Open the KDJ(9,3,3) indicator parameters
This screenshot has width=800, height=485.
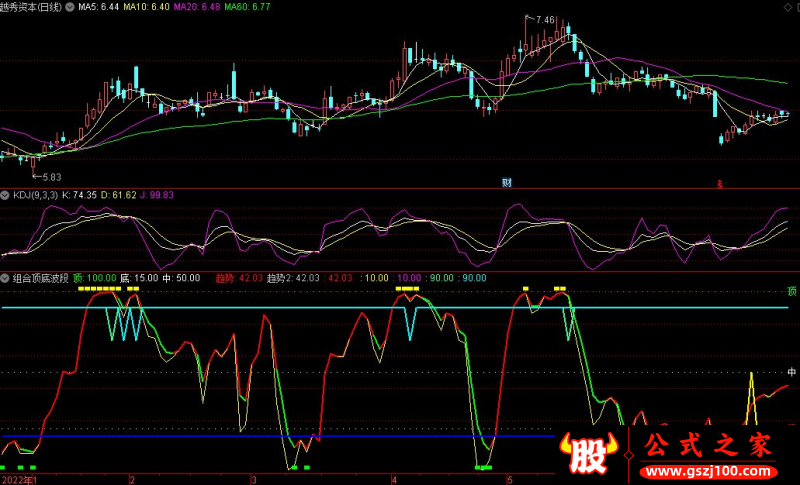[37, 194]
